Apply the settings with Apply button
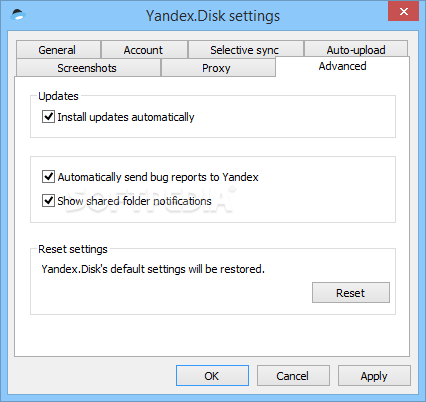Viewport: 426px width, 402px height. pos(374,376)
